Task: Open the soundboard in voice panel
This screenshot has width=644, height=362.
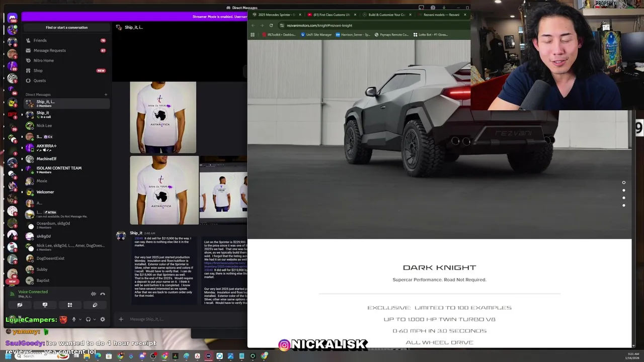Action: click(95, 305)
